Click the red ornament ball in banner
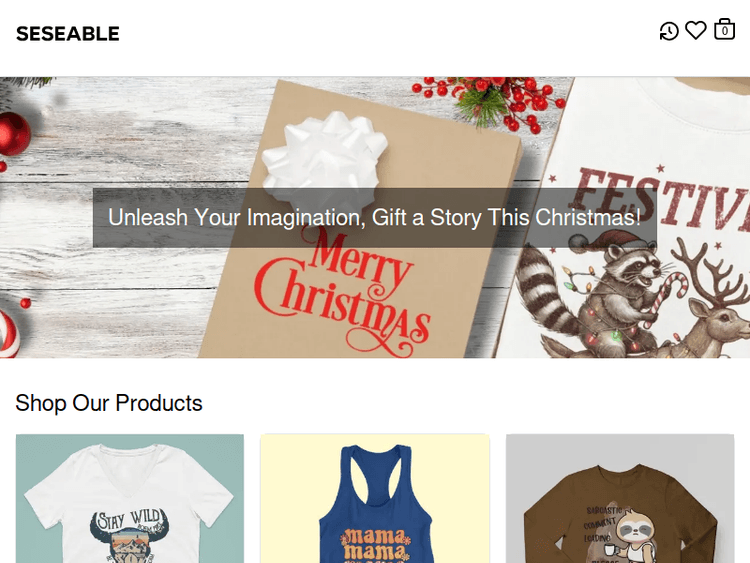 tap(12, 133)
